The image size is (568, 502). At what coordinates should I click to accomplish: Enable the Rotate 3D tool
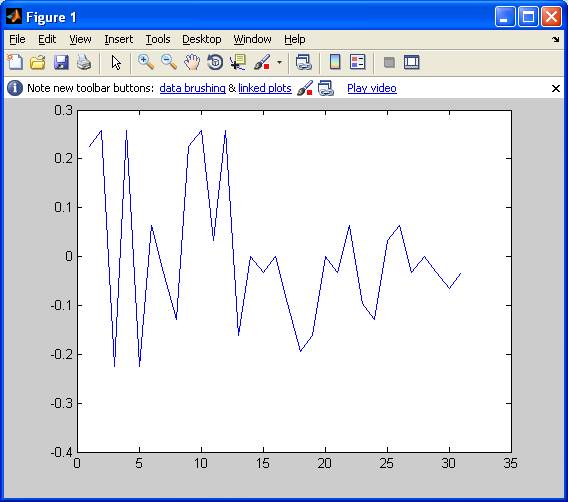[215, 62]
